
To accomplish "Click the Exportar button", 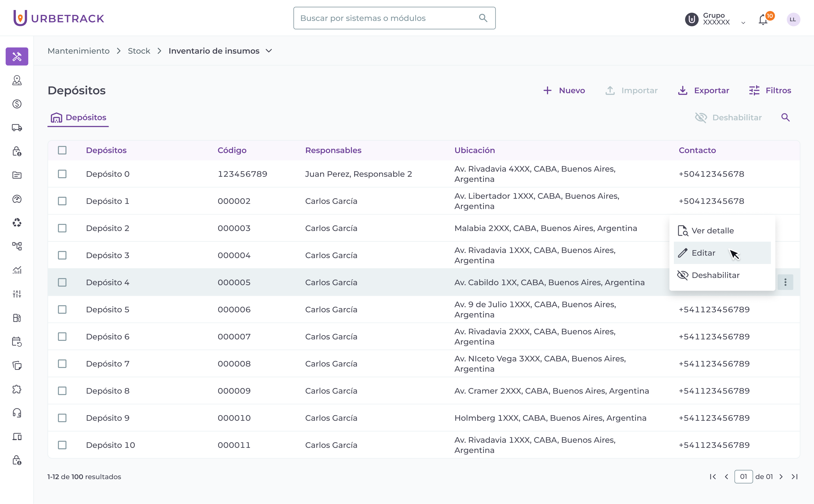I will pyautogui.click(x=704, y=90).
